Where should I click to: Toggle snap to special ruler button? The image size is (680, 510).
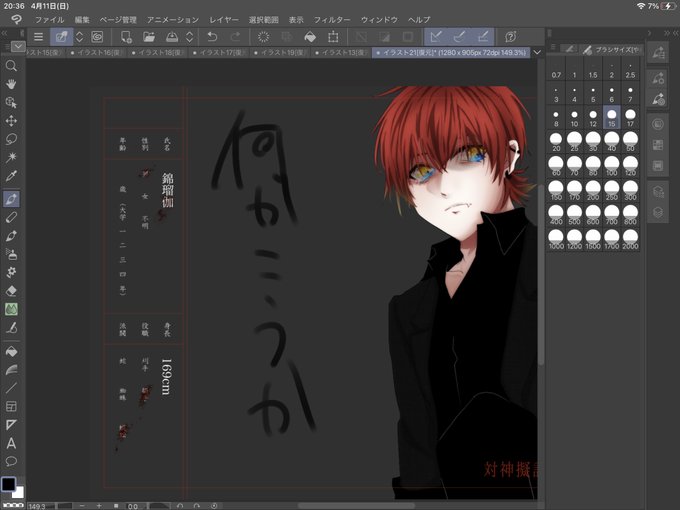(x=459, y=37)
